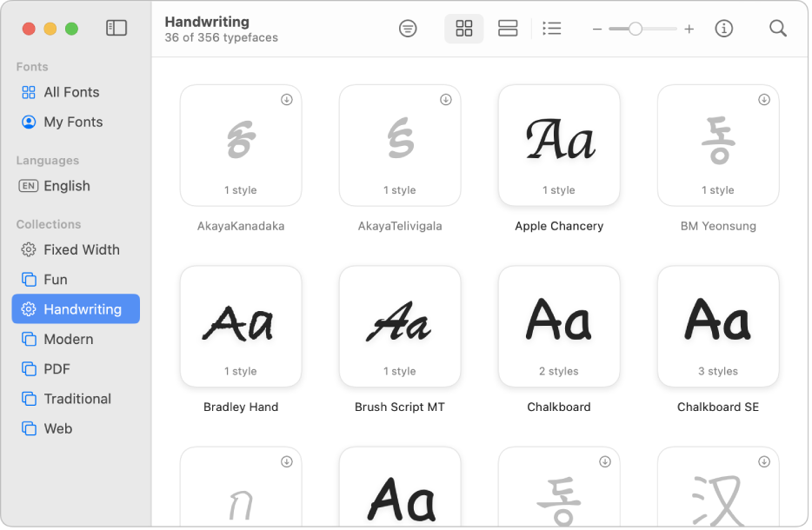Download the AkayaKanadaka font
This screenshot has width=812, height=530.
click(287, 99)
